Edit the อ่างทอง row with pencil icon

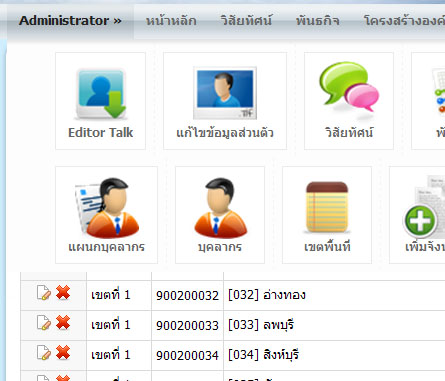44,293
